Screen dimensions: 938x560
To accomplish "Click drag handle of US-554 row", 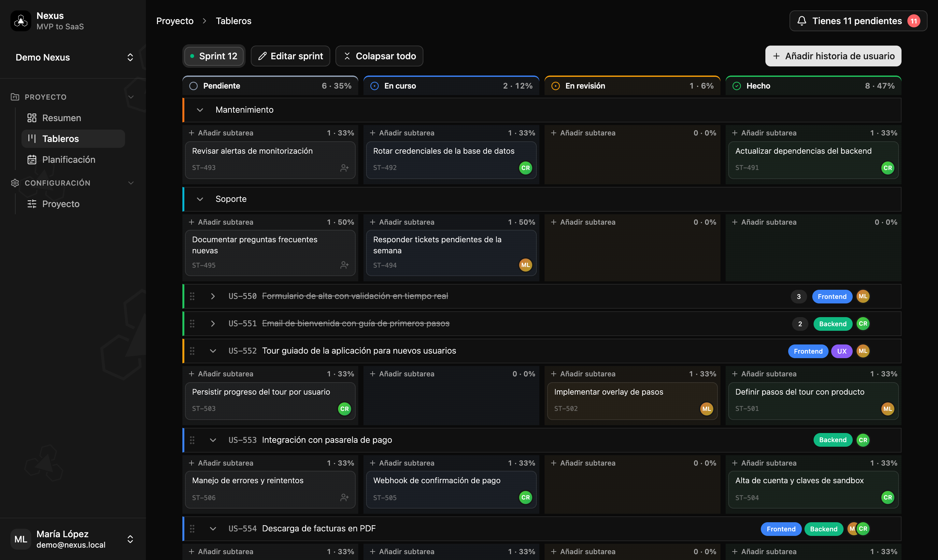I will [192, 529].
